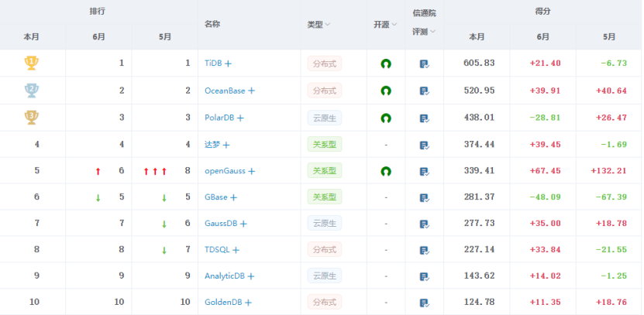Open the evaluation report icon for OceanBase
The width and height of the screenshot is (644, 315).
424,91
